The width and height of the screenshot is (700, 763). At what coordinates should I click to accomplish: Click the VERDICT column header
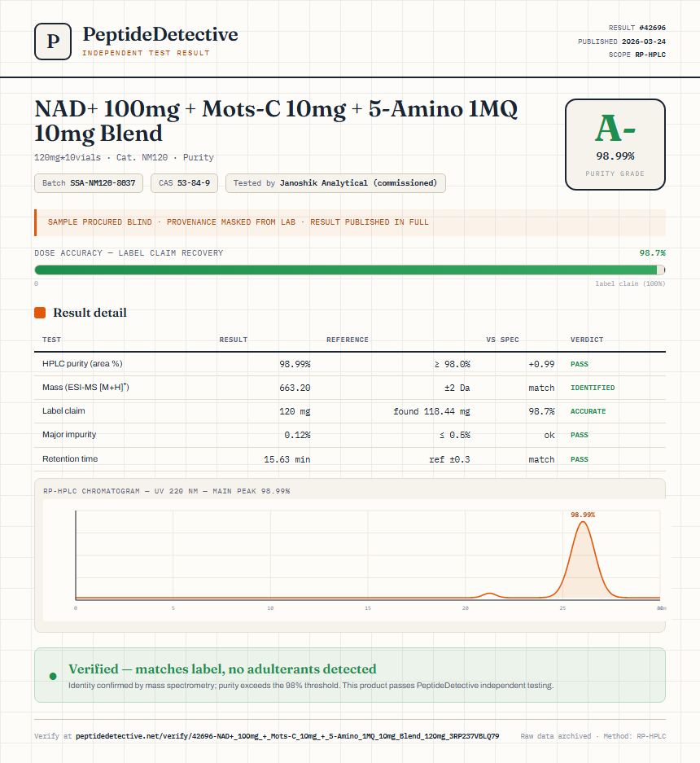[x=587, y=340]
